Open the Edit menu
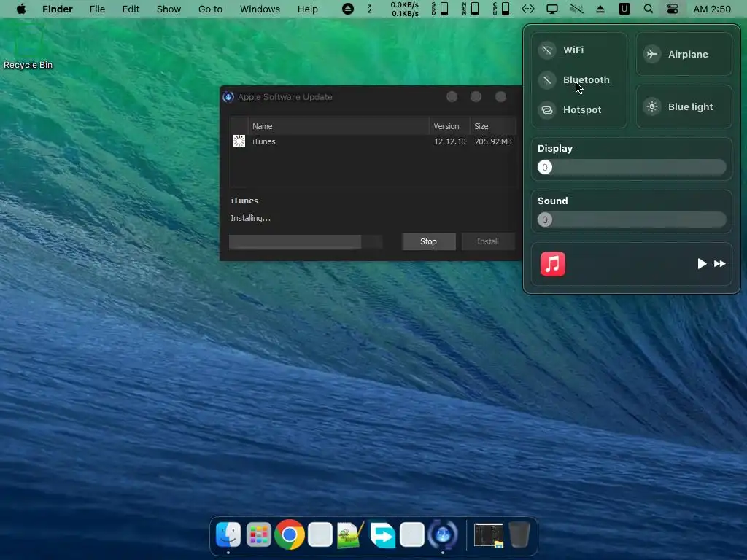The image size is (747, 560). click(x=131, y=9)
